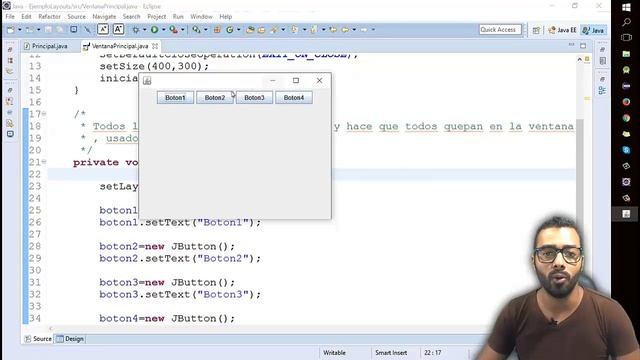Switch to the Java perspective
The width and height of the screenshot is (640, 360).
tap(593, 30)
